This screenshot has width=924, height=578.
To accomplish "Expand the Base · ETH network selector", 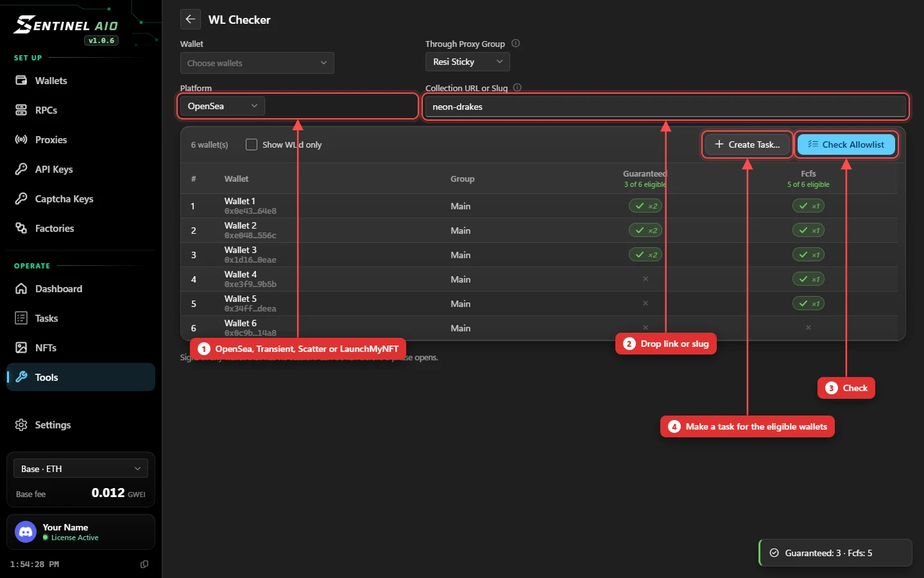I will tap(81, 469).
